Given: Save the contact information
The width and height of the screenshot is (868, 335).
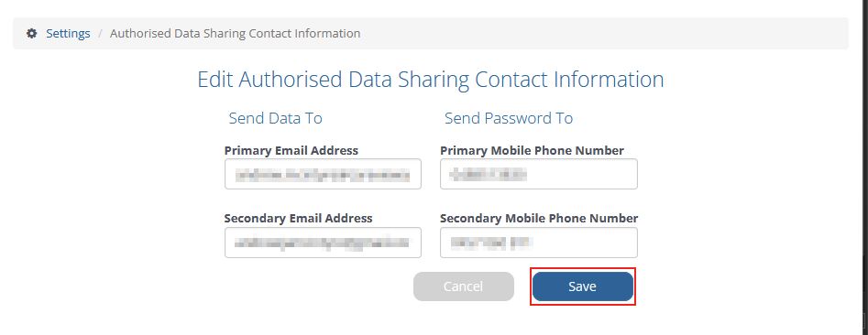Looking at the screenshot, I should (x=582, y=286).
